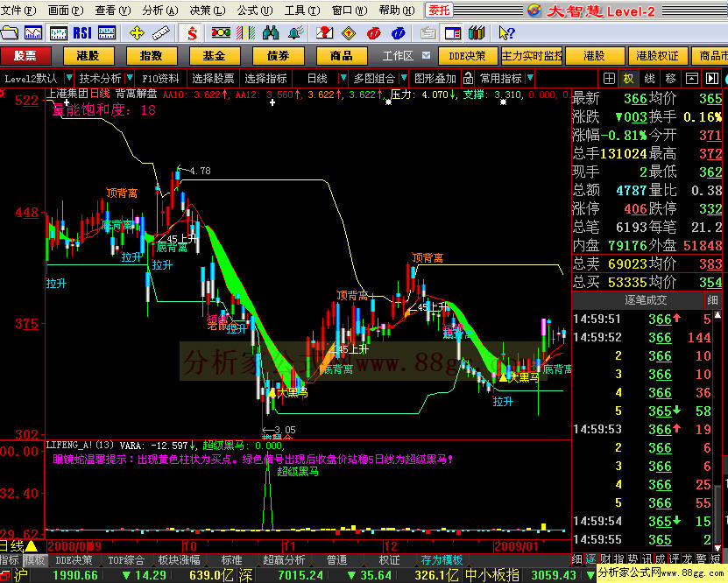The image size is (728, 583).
Task: Open the alarm bell alert icon
Action: [296, 33]
